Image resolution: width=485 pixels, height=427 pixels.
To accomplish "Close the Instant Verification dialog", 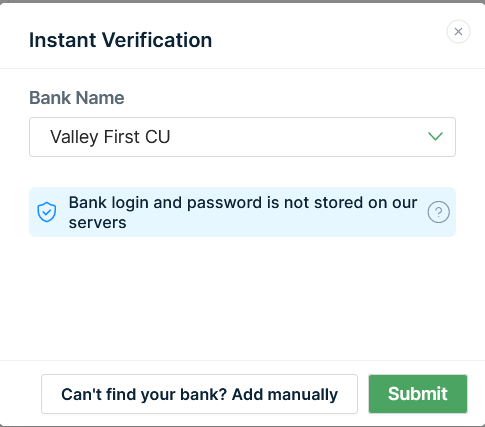I will 458,32.
